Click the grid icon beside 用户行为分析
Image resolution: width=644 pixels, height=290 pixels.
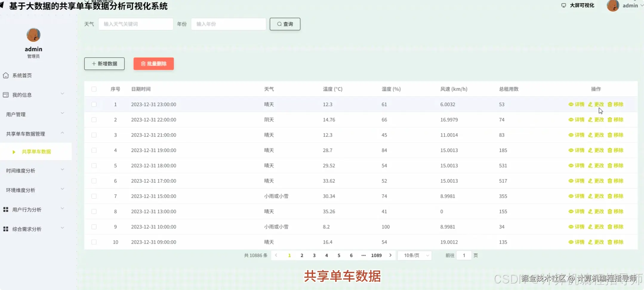pos(6,209)
